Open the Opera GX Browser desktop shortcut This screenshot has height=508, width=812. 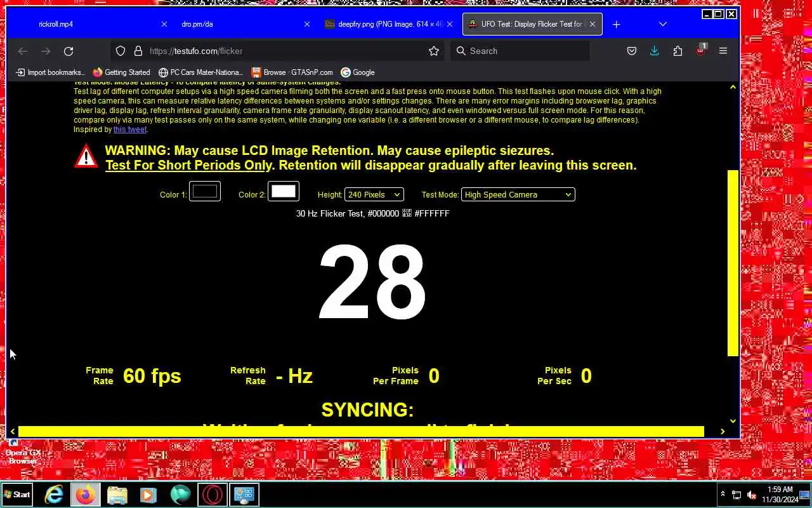[x=22, y=451]
